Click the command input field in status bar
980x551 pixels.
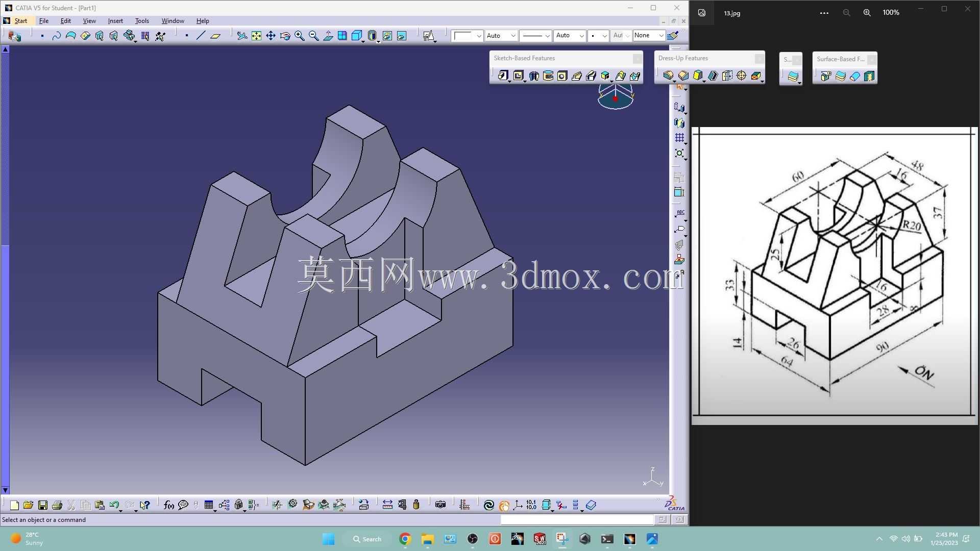tap(577, 520)
